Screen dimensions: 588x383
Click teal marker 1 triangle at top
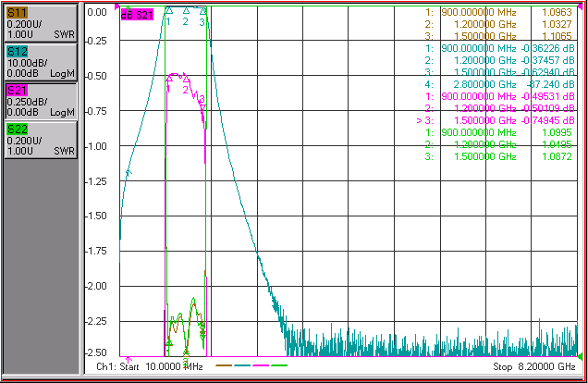click(x=169, y=10)
